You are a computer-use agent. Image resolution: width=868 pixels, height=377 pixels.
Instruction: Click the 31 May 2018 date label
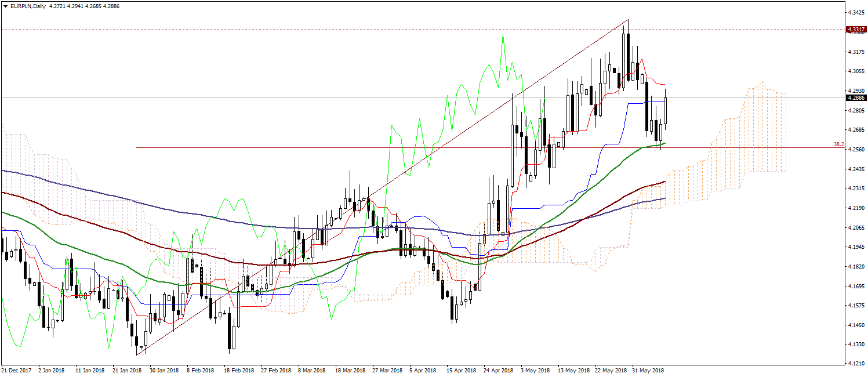(647, 370)
